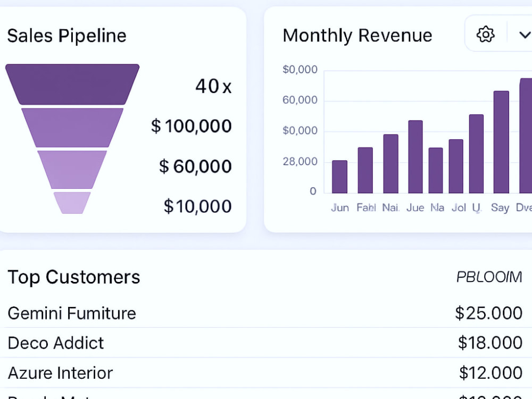Select the smallest bottom funnel stage
532x399 pixels.
(72, 203)
